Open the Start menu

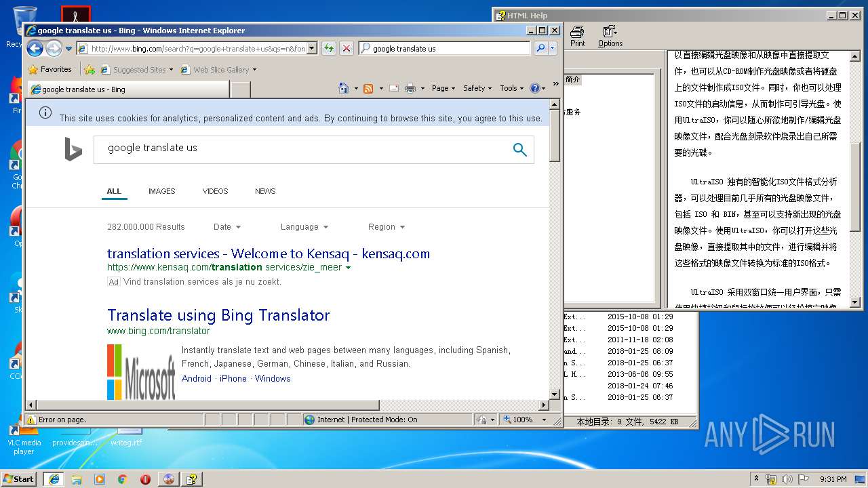(19, 479)
